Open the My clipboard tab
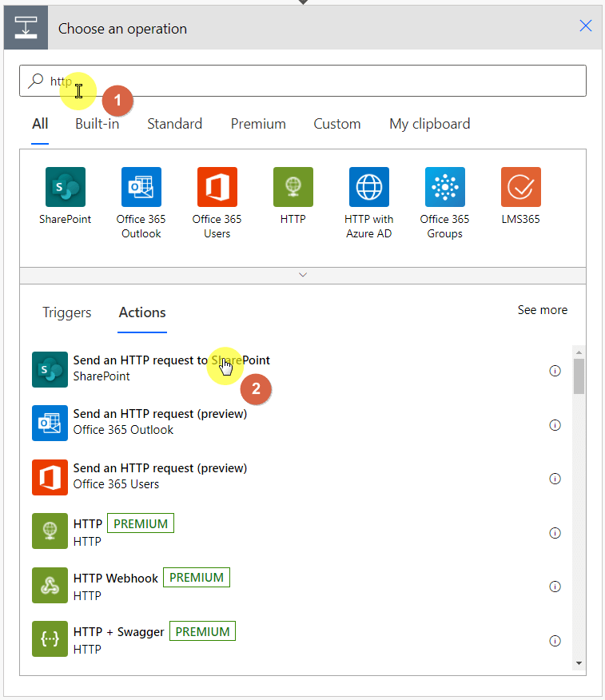The image size is (605, 700). coord(429,124)
